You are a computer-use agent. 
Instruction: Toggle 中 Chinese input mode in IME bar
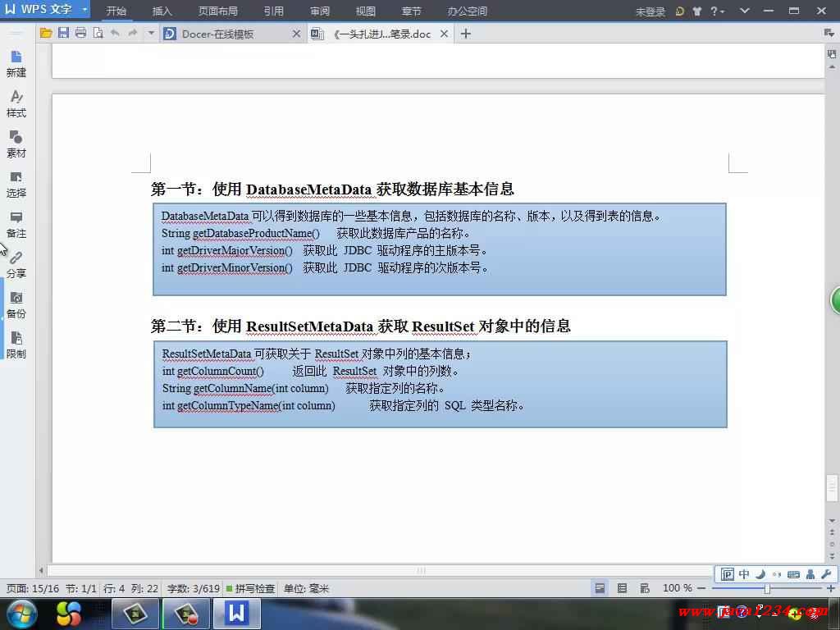[744, 574]
